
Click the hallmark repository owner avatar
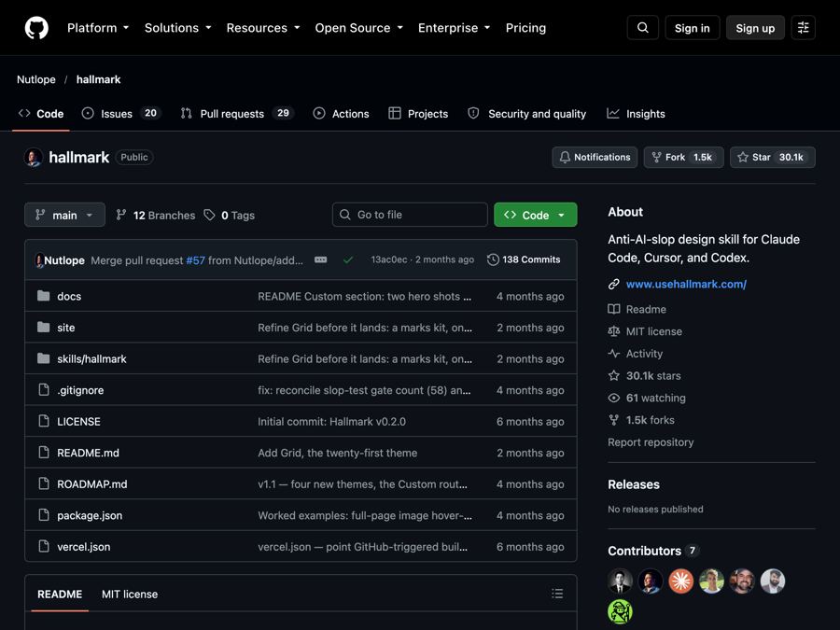34,158
